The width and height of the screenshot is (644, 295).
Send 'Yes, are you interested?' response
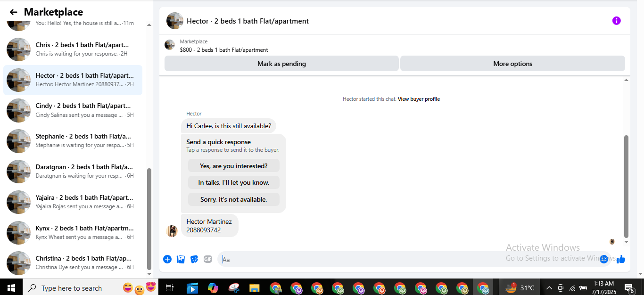234,165
